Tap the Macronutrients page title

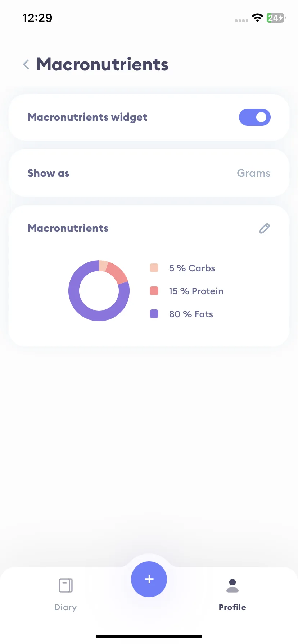tap(103, 65)
